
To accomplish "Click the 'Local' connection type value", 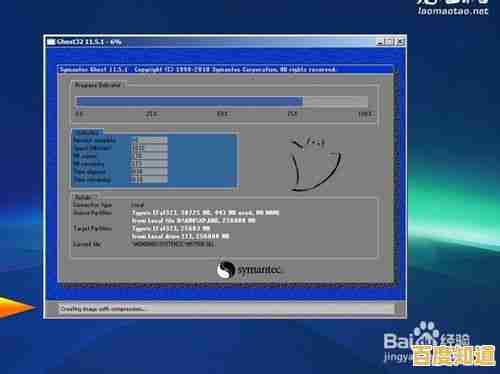I will click(x=137, y=205).
